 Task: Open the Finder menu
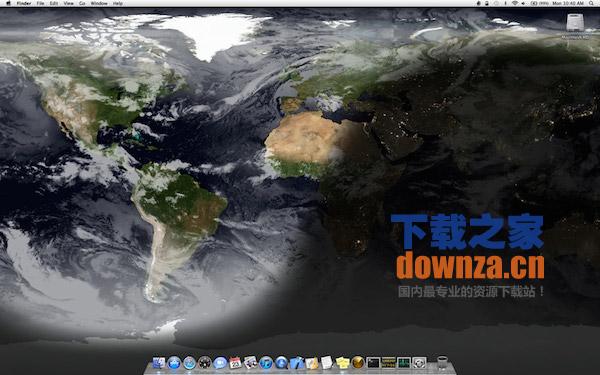point(24,3)
